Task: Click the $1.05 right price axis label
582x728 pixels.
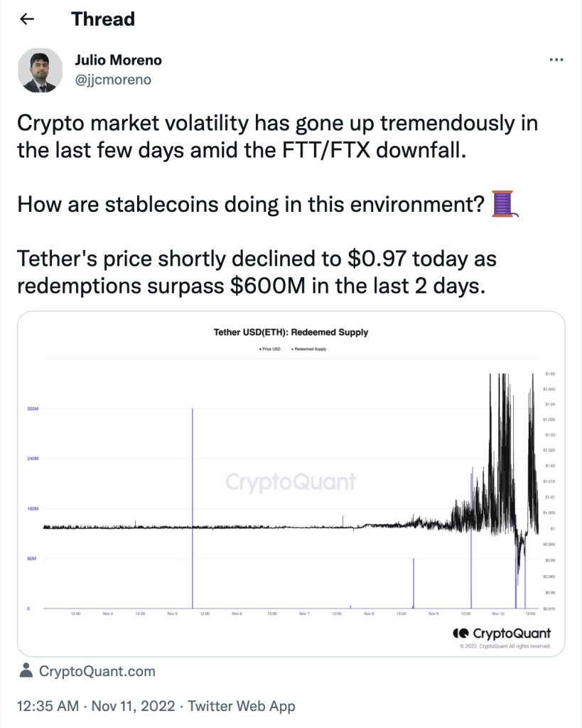Action: pos(550,374)
